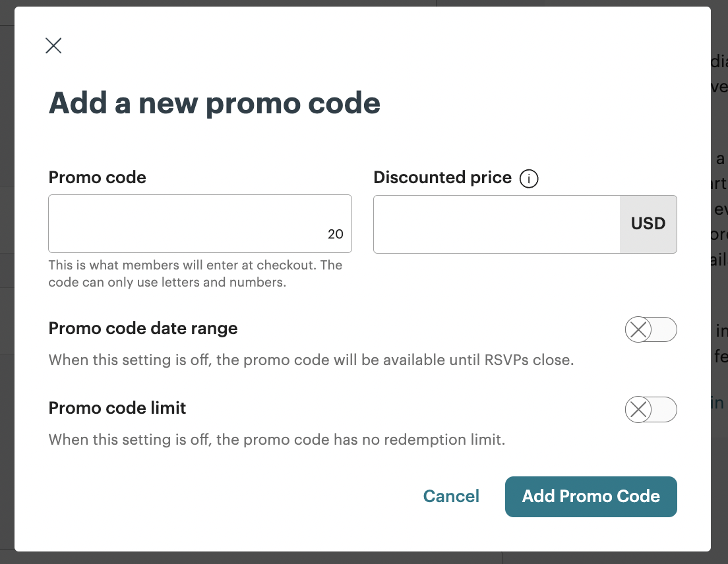This screenshot has height=564, width=728.
Task: Click the info circle icon next to Discounted price
Action: pyautogui.click(x=529, y=179)
